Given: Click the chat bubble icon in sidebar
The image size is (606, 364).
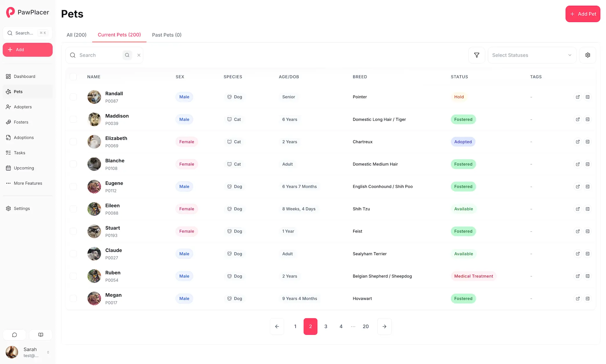Looking at the screenshot, I should click(x=15, y=335).
